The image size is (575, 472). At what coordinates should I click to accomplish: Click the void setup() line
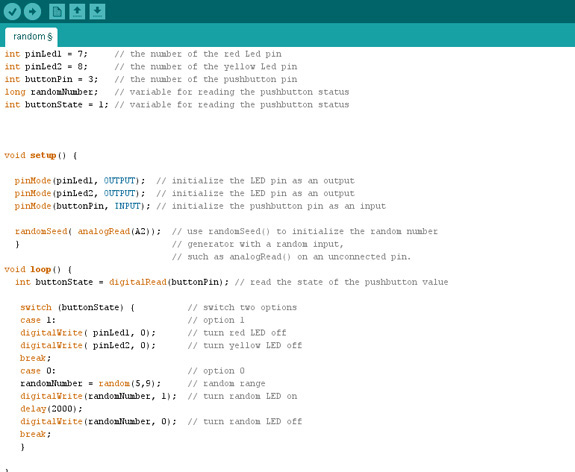(x=41, y=155)
